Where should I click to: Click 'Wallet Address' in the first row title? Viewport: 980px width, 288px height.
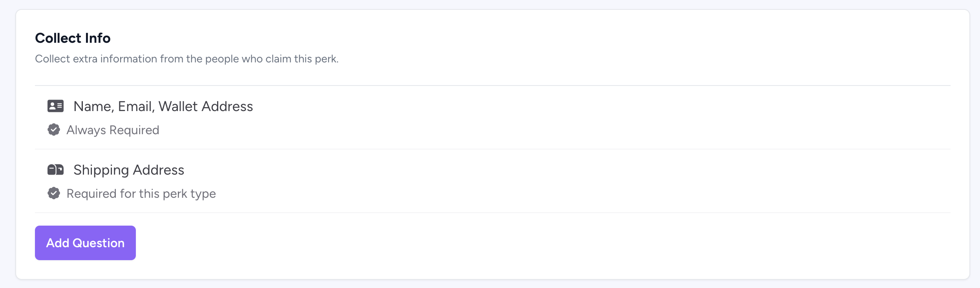click(206, 106)
